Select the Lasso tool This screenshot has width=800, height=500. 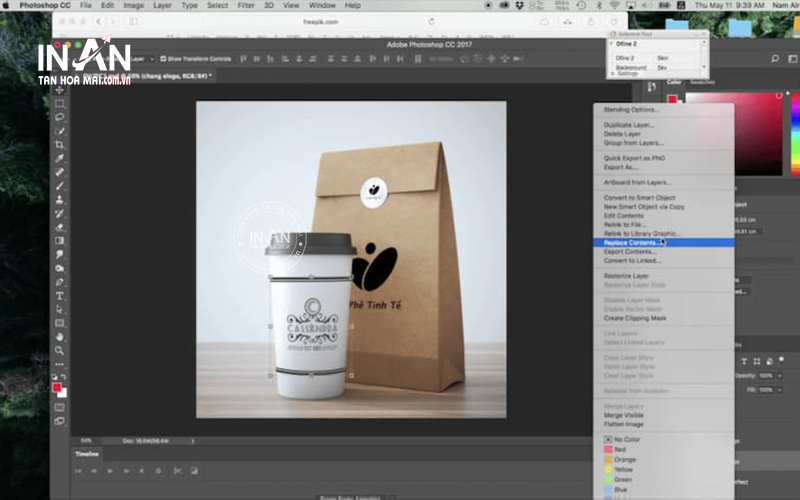(60, 117)
